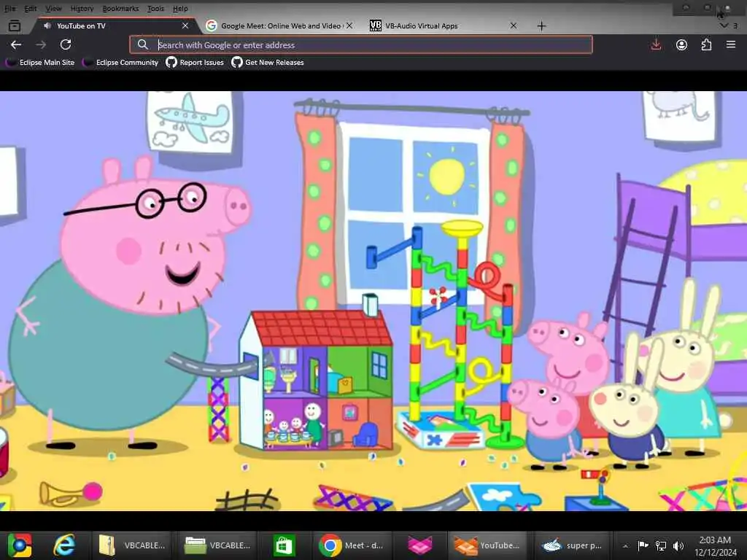Open the volume speaker tray icon
The image size is (747, 560).
point(678,545)
